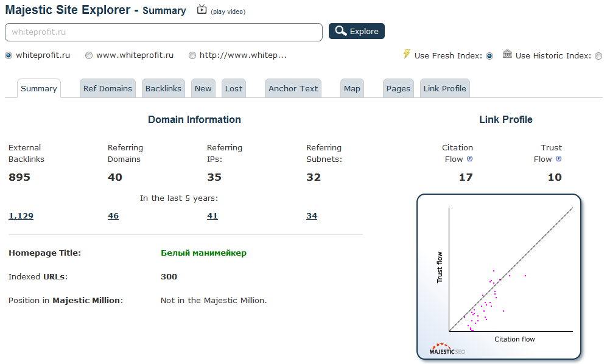Click the Fresh Index lightning icon
This screenshot has width=607, height=364.
(407, 54)
